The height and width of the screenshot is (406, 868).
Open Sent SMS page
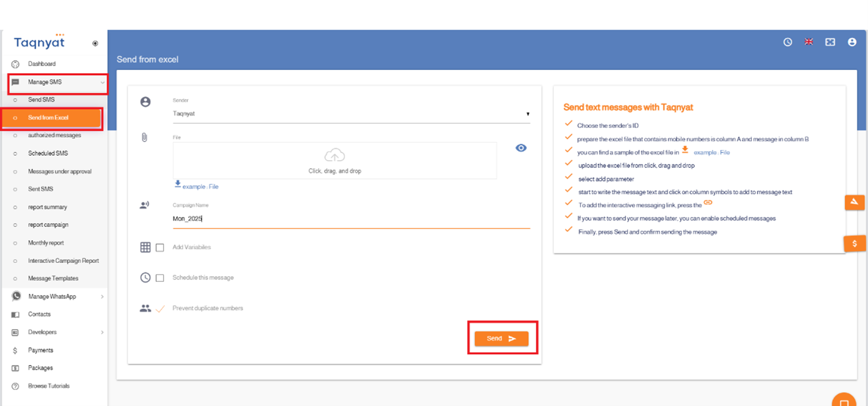40,189
